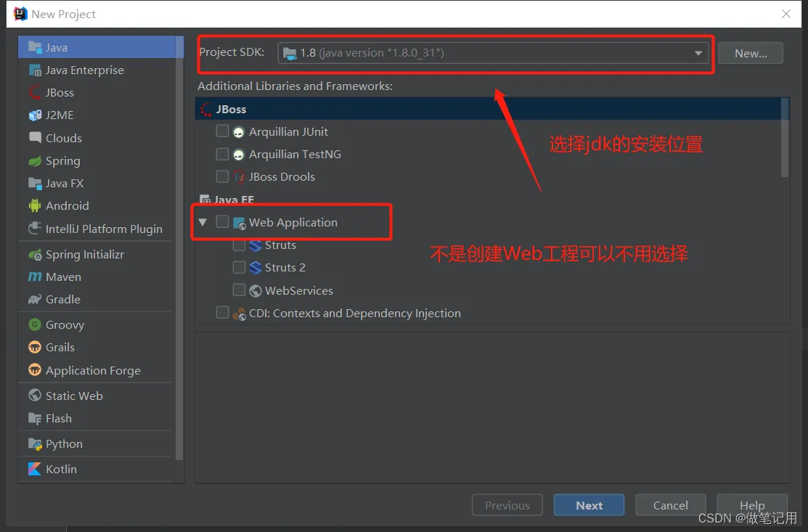Tick the Struts checkbox

[x=239, y=245]
